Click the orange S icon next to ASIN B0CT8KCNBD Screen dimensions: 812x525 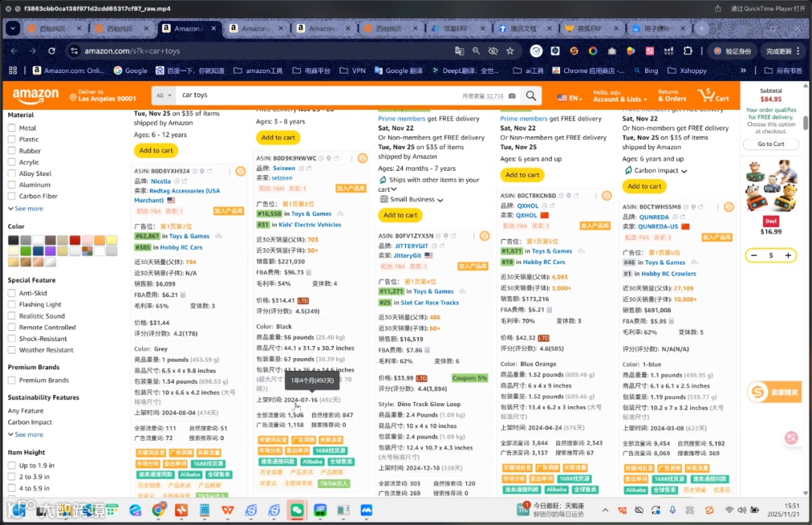pyautogui.click(x=607, y=196)
